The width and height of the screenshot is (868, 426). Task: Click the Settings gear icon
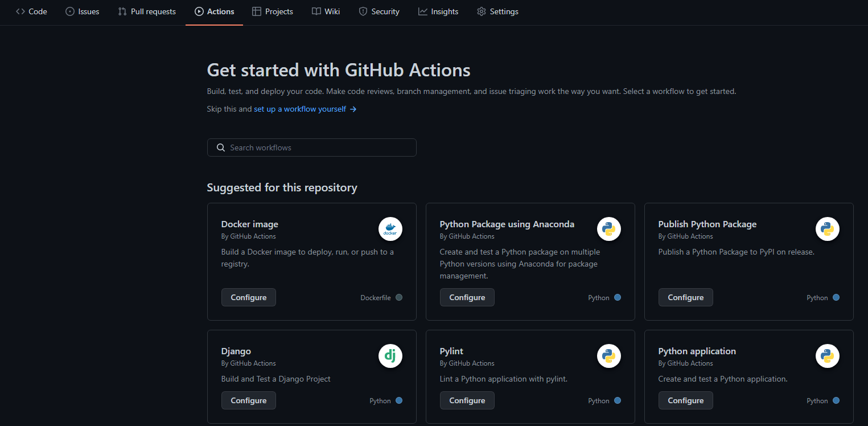pos(482,11)
